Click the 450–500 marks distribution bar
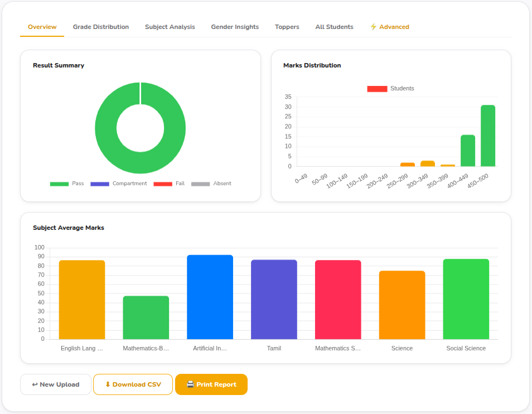Screen dimensions: 532x414 pos(488,136)
